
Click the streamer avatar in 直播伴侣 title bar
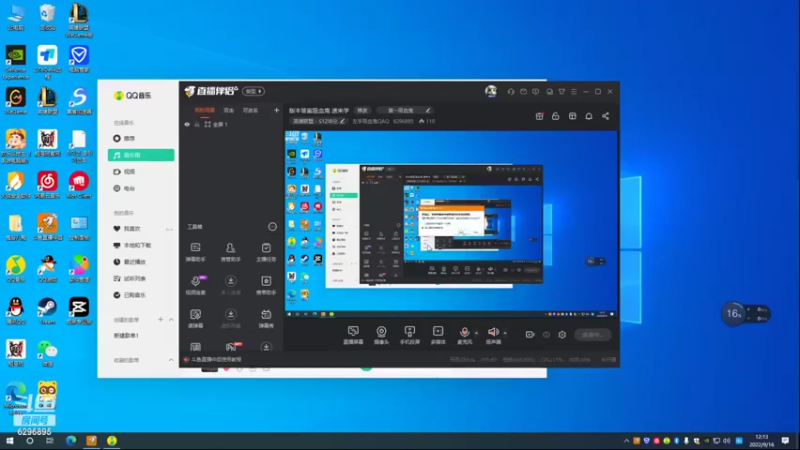pos(491,91)
